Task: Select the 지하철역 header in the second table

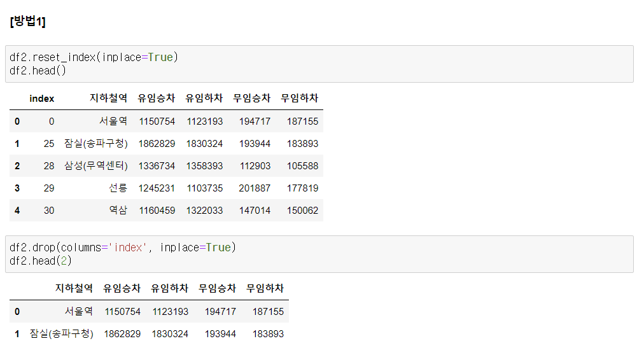Action: [74, 288]
